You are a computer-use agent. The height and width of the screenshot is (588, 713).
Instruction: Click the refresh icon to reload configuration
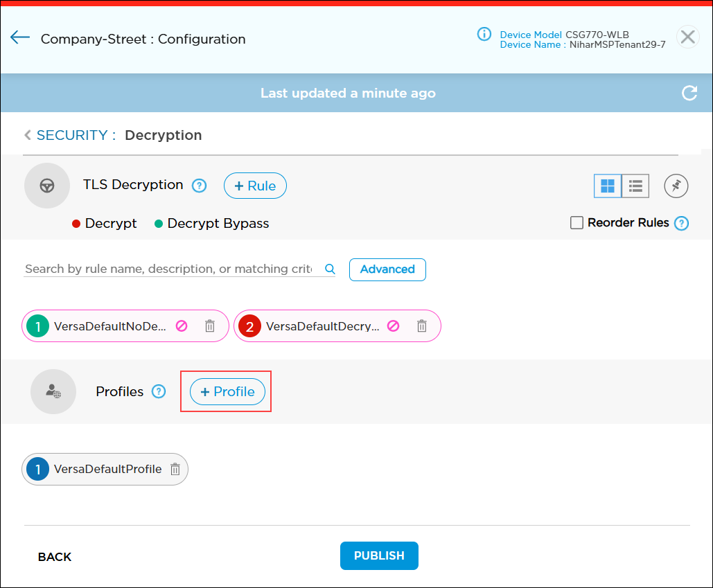click(x=689, y=93)
